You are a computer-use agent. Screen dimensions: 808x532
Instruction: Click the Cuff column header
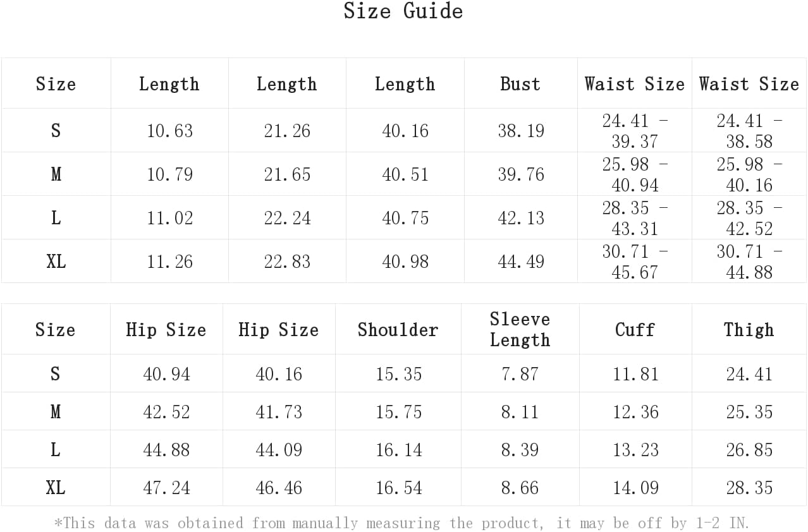tap(635, 330)
